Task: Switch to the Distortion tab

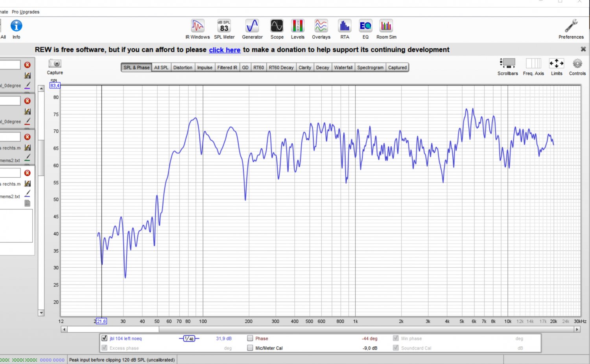Action: click(x=183, y=68)
